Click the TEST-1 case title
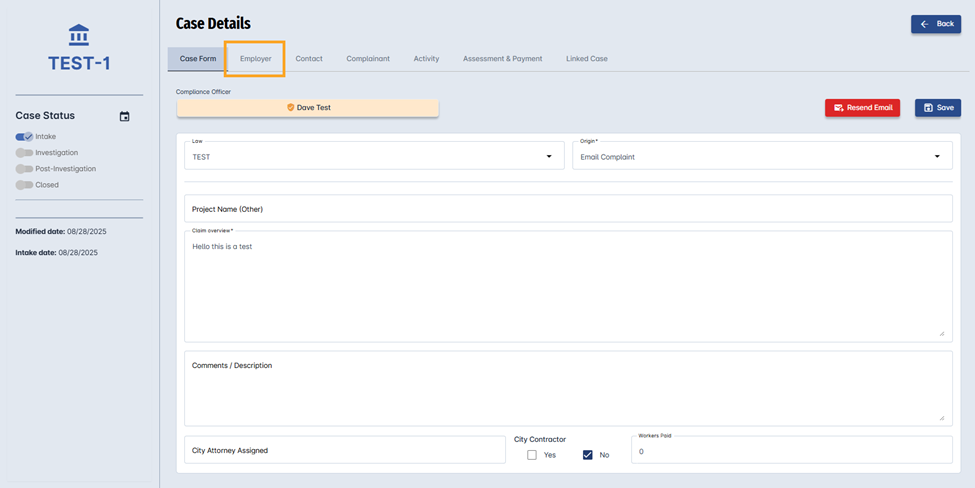This screenshot has height=488, width=975. [x=79, y=63]
